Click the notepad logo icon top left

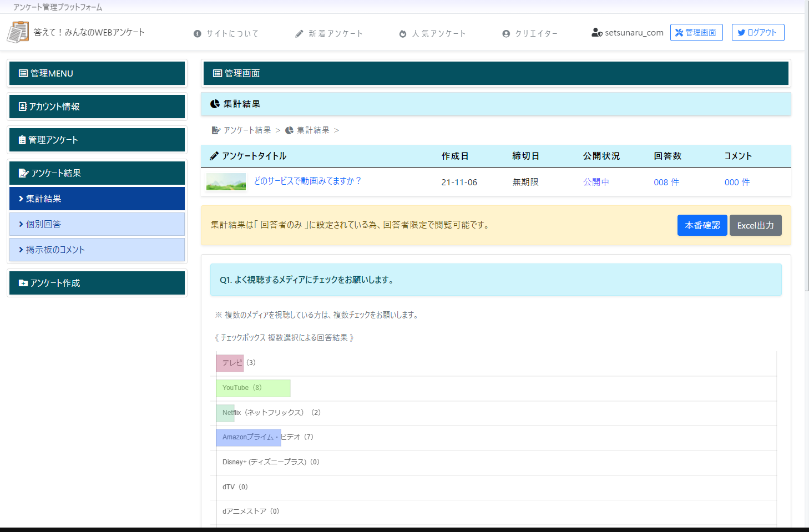click(x=17, y=32)
